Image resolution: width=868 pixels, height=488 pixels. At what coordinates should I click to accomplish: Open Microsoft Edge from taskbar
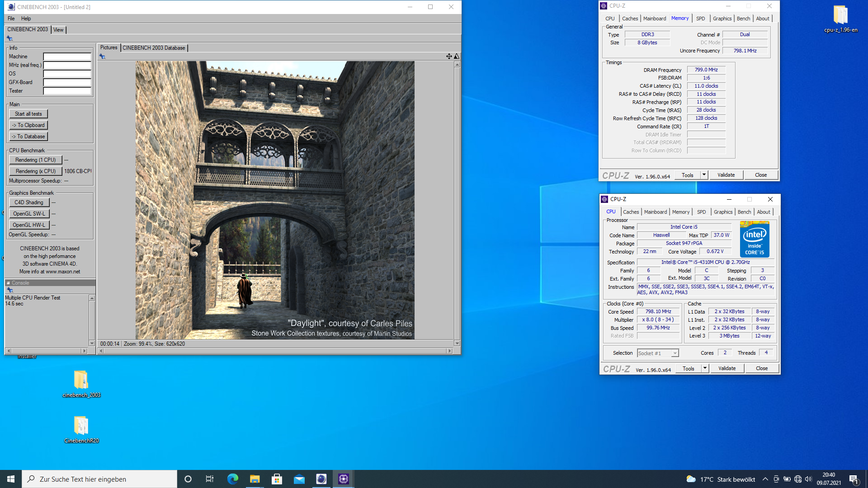pos(233,479)
